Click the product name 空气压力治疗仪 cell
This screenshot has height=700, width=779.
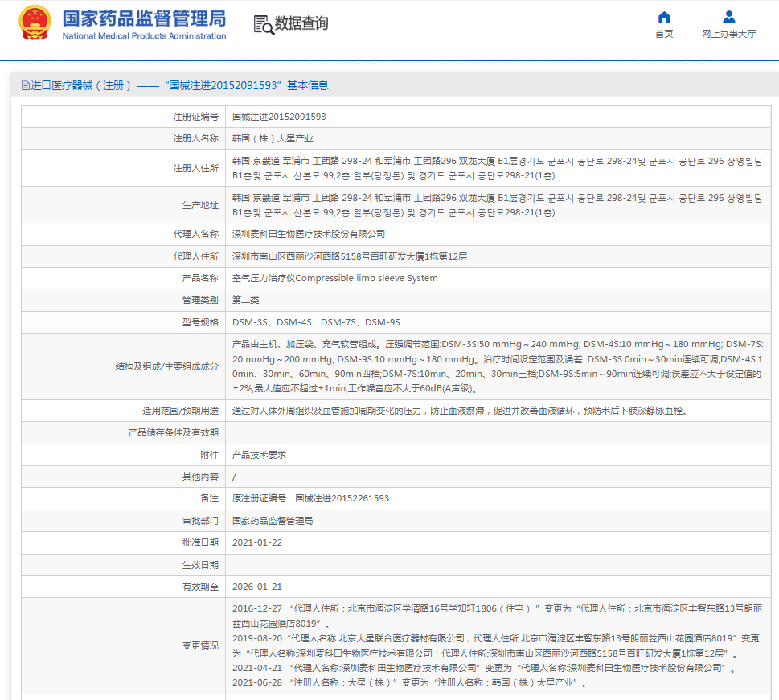click(334, 278)
